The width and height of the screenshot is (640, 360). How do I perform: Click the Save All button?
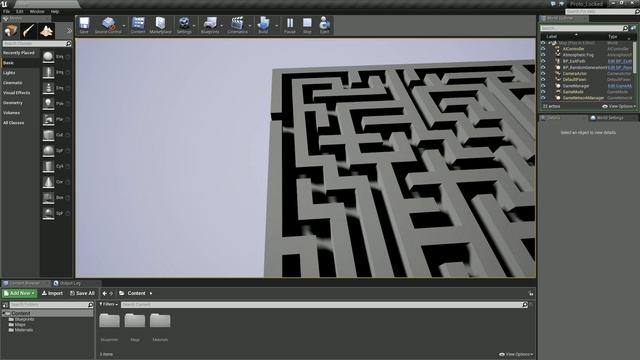(82, 293)
